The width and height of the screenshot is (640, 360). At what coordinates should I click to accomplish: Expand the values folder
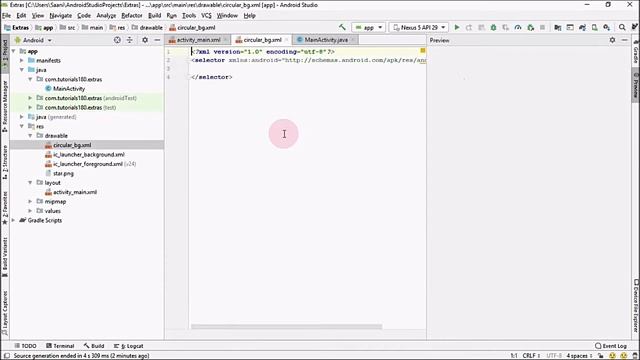click(x=30, y=211)
